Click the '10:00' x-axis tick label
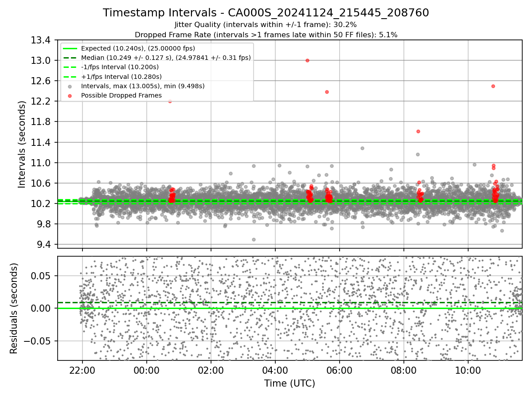Image resolution: width=532 pixels, height=399 pixels. 468,371
